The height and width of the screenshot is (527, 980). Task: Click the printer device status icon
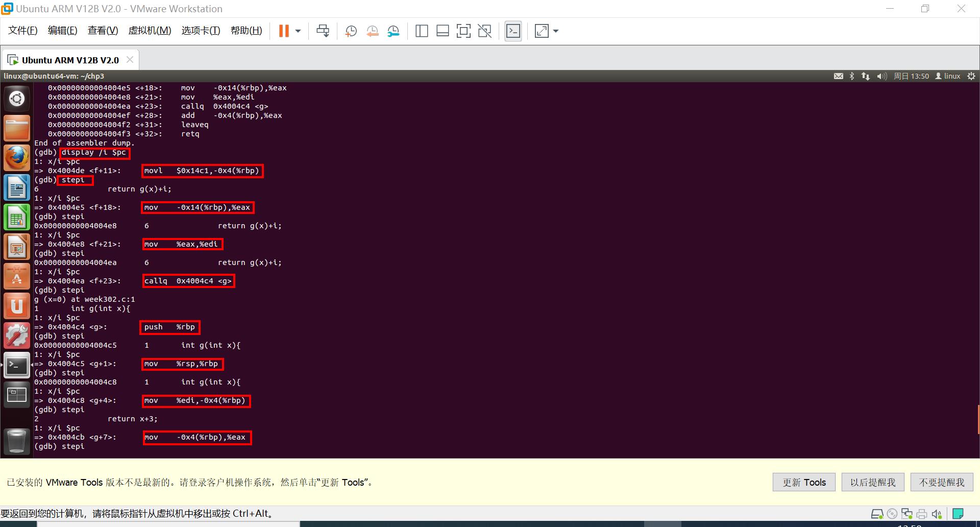coord(922,514)
